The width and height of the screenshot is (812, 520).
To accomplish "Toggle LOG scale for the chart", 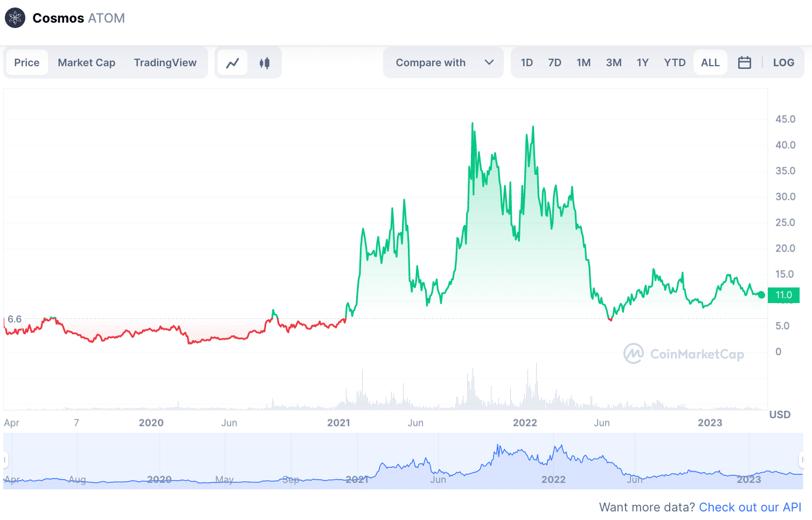I will [783, 62].
